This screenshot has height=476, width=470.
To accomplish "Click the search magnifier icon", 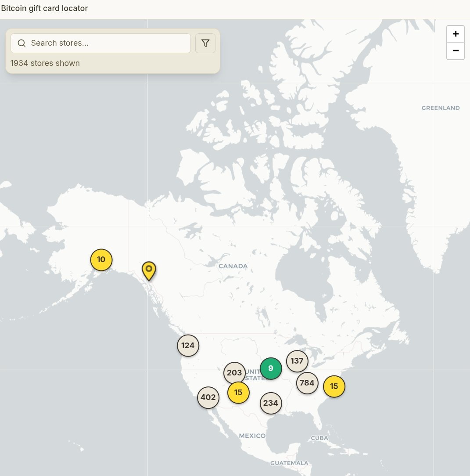I will (x=22, y=43).
